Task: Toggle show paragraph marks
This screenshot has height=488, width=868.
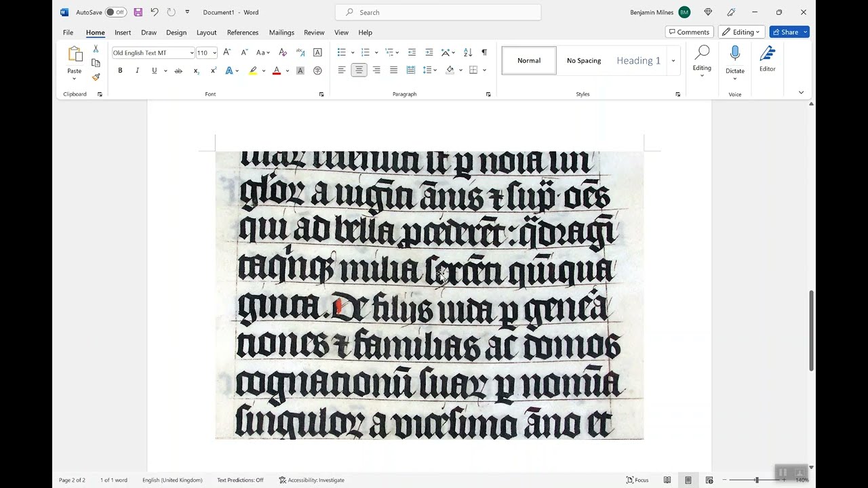Action: click(484, 52)
